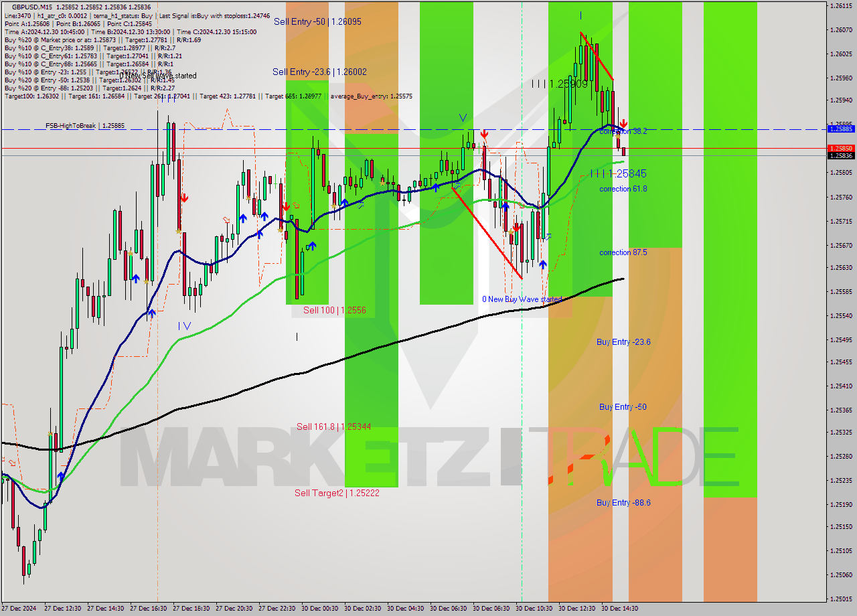The height and width of the screenshot is (616, 857).
Task: Click the 'Sell 100 | 1.2556' label
Action: pyautogui.click(x=335, y=310)
